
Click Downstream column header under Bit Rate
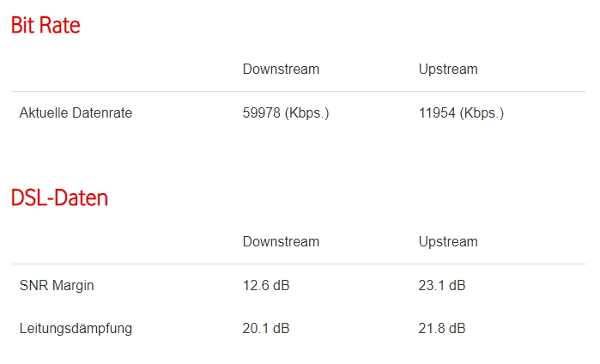pos(281,69)
